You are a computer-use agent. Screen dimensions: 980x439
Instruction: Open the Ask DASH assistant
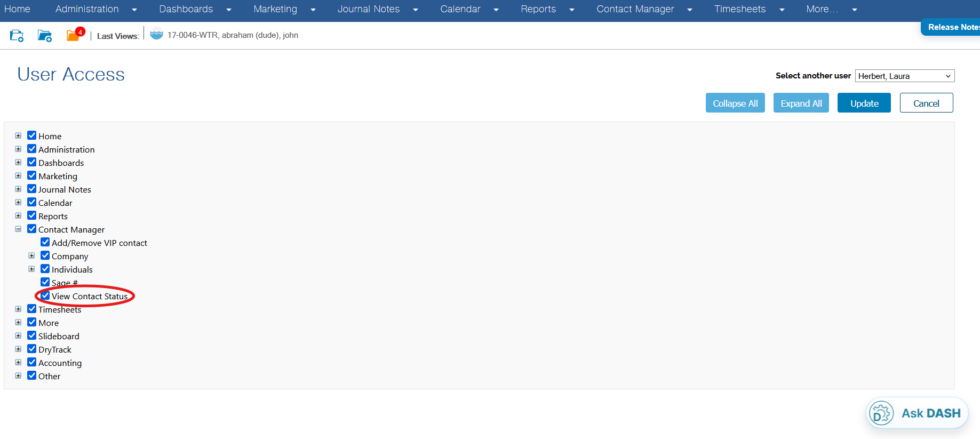pos(917,413)
